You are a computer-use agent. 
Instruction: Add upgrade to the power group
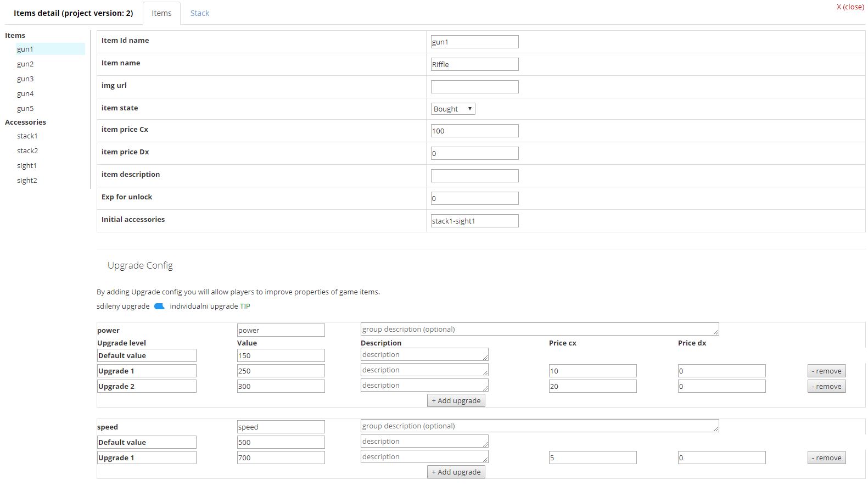(x=456, y=401)
